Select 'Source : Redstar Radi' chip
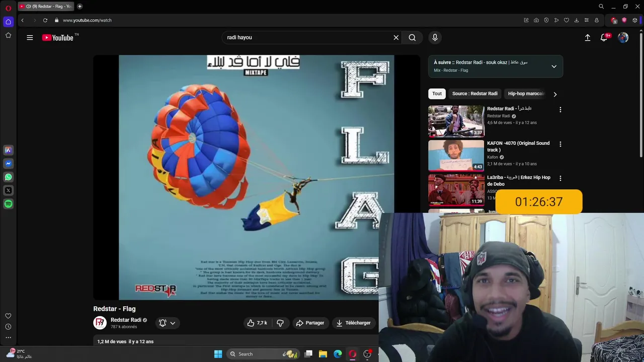The height and width of the screenshot is (362, 644). tap(474, 94)
